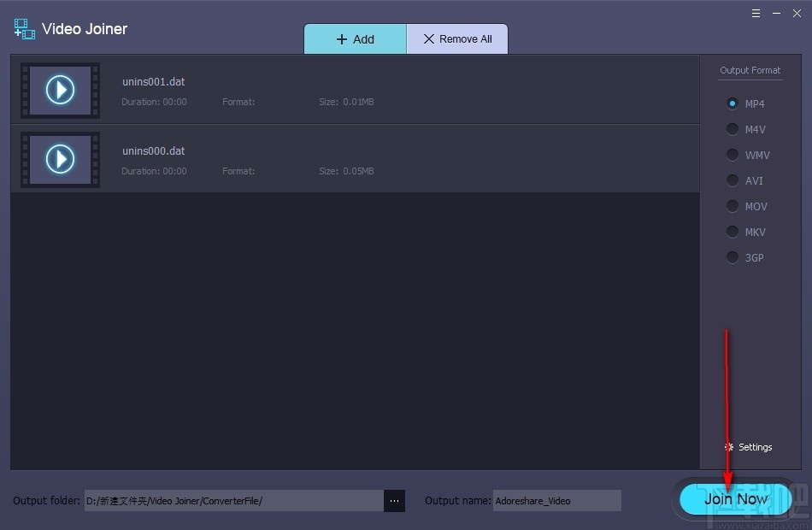This screenshot has width=812, height=530.
Task: Select the MKV format option
Action: (733, 232)
